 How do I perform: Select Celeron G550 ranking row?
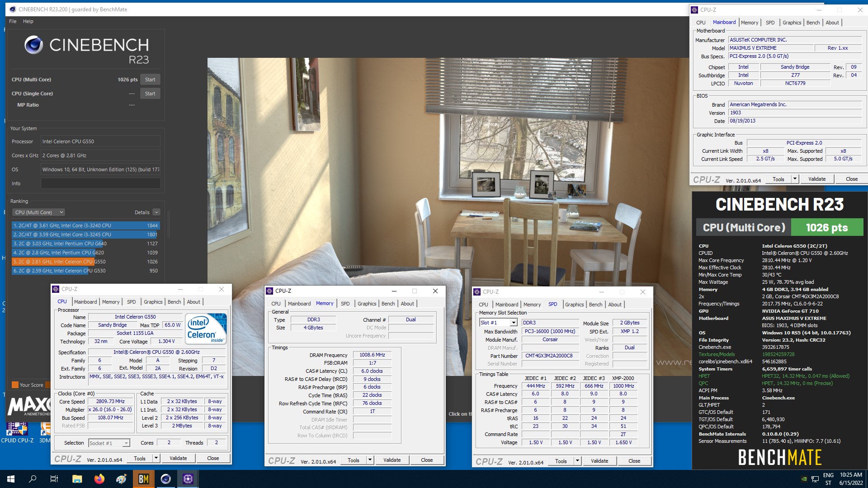click(x=85, y=262)
